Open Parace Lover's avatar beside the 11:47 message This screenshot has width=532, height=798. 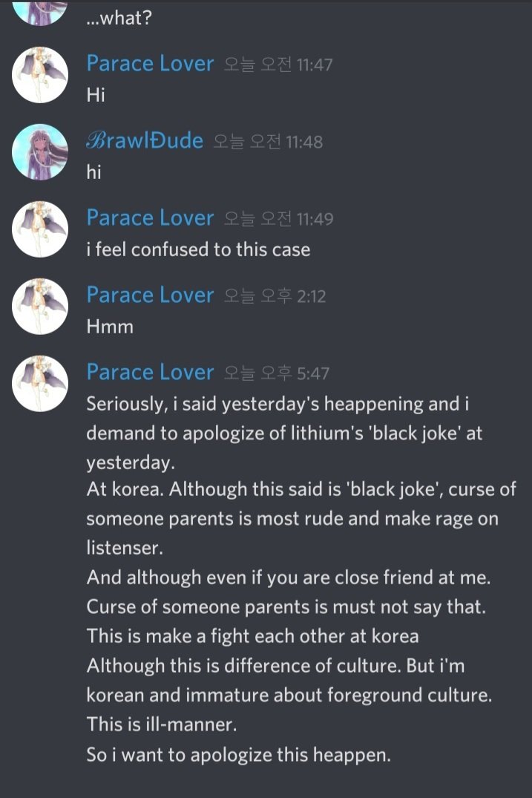pos(40,75)
